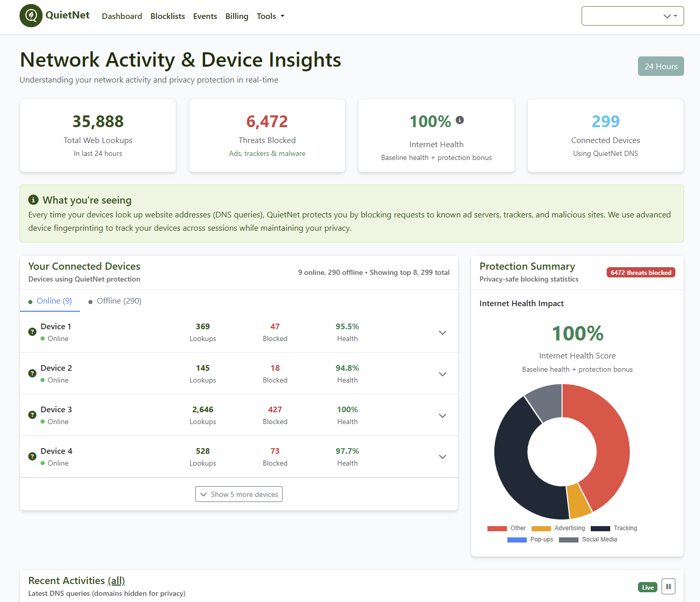700x602 pixels.
Task: Click the 6472 threats blocked badge
Action: coord(641,272)
